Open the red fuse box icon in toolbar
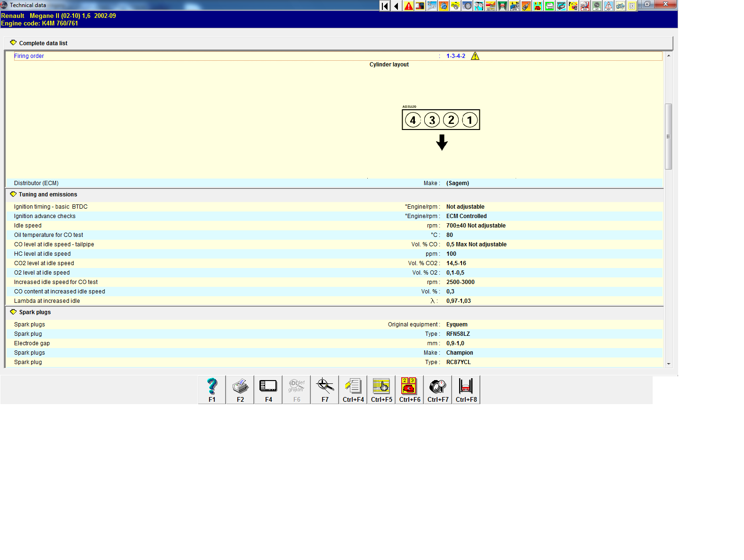 tap(538, 6)
